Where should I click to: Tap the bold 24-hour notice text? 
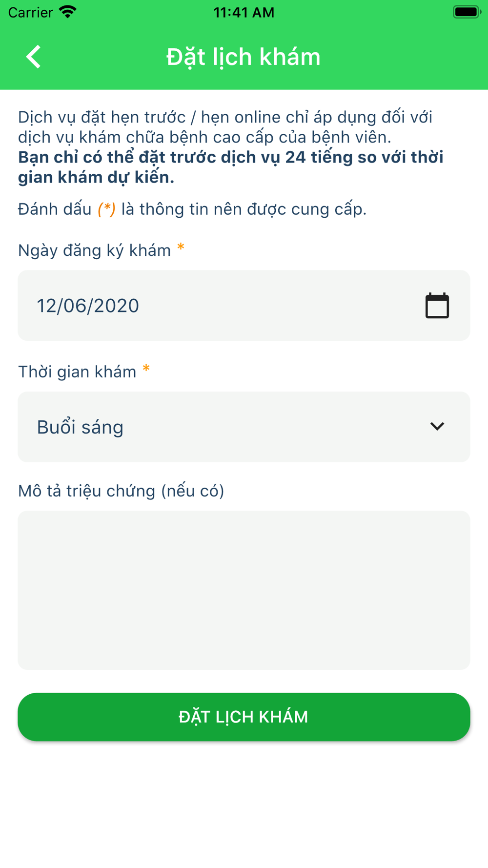(231, 167)
